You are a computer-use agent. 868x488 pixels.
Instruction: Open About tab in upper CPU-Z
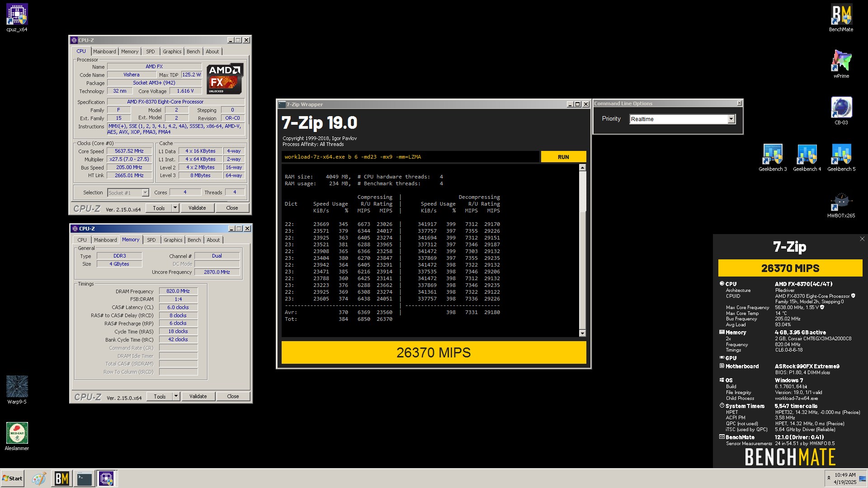click(212, 52)
